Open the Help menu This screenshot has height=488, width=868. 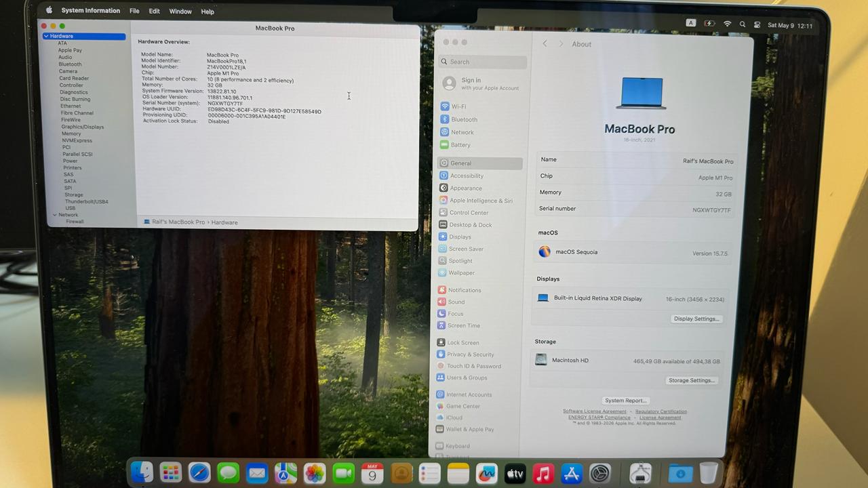pyautogui.click(x=208, y=12)
